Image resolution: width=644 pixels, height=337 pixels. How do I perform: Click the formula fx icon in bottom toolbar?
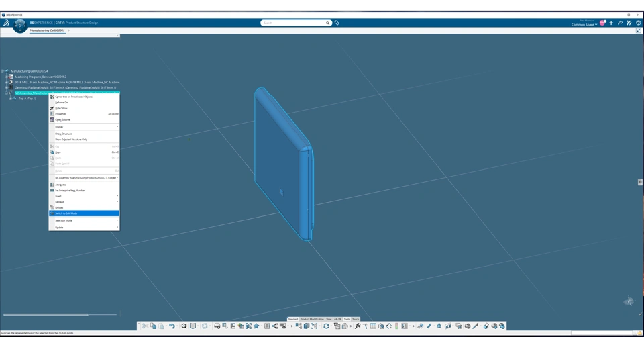click(358, 326)
